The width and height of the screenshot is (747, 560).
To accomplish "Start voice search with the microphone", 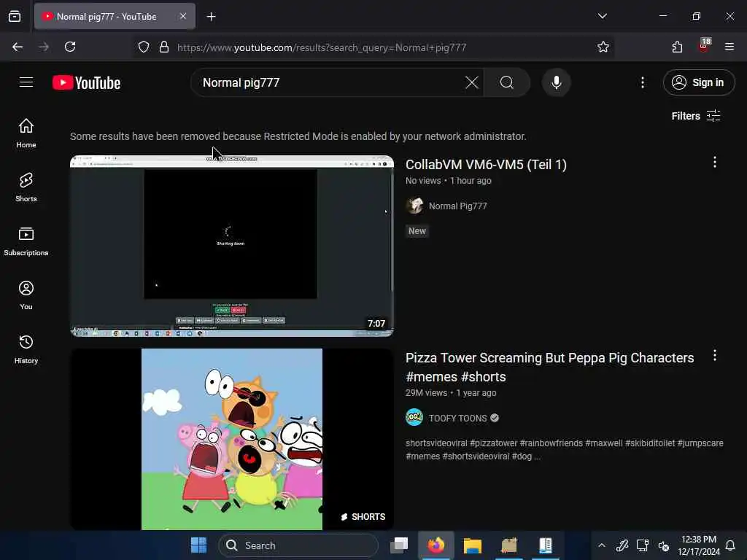I will 556,82.
